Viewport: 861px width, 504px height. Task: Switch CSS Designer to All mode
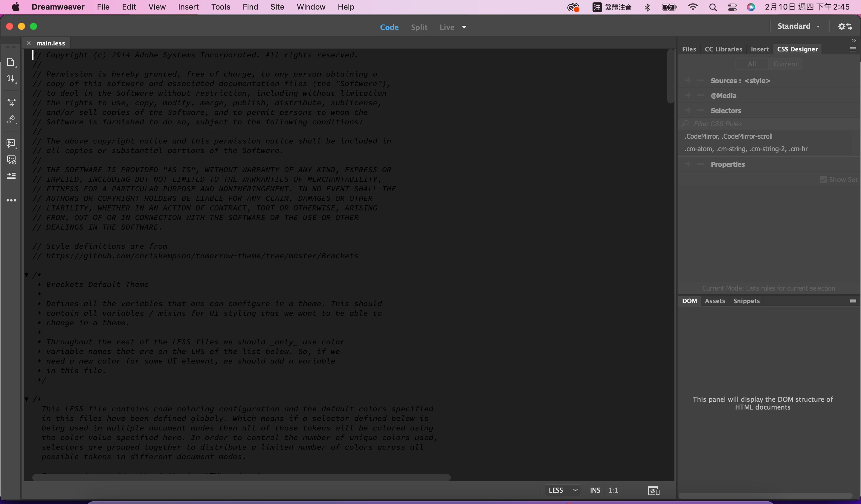(x=751, y=64)
